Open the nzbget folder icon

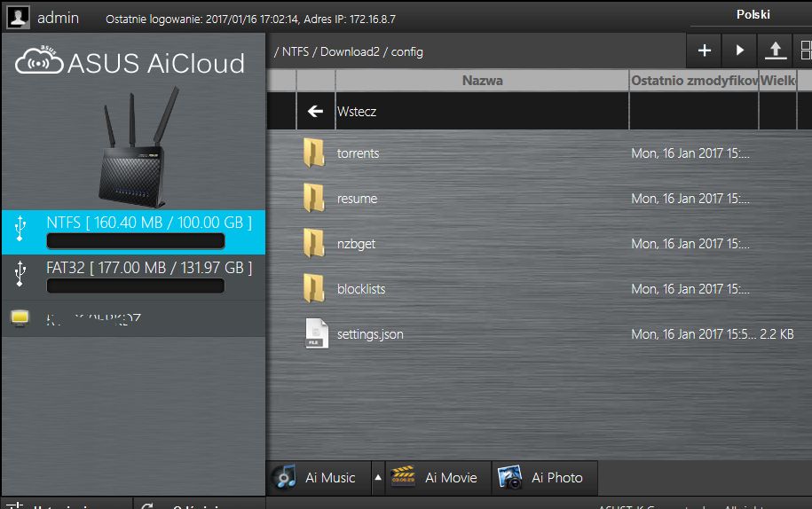click(314, 243)
